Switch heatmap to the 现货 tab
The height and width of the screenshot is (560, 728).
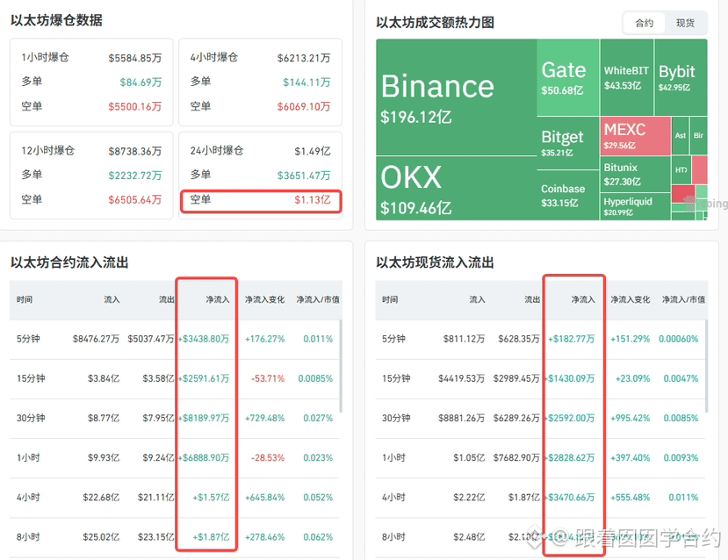[x=685, y=23]
